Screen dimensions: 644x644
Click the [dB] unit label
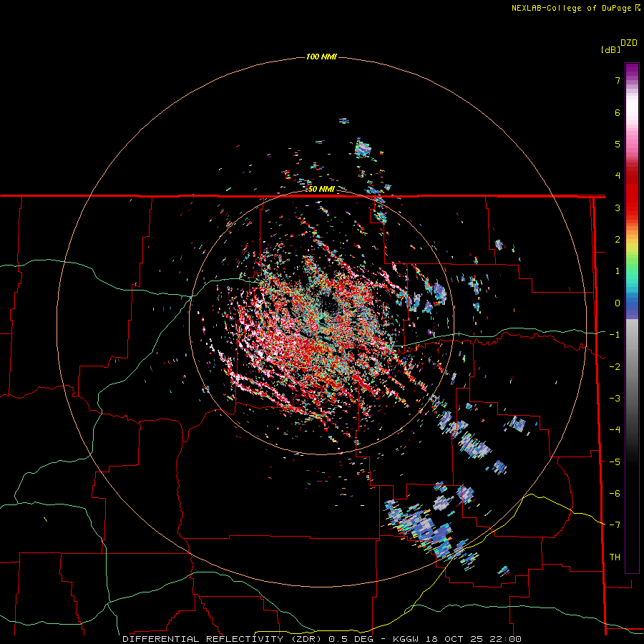611,49
